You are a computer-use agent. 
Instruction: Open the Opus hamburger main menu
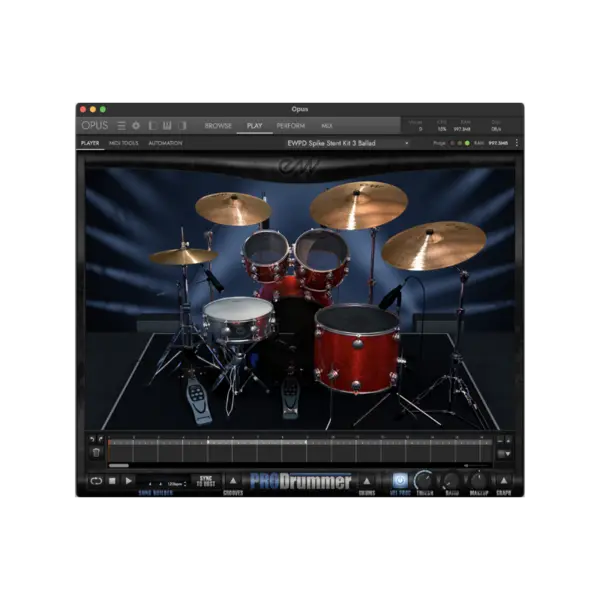coord(121,126)
